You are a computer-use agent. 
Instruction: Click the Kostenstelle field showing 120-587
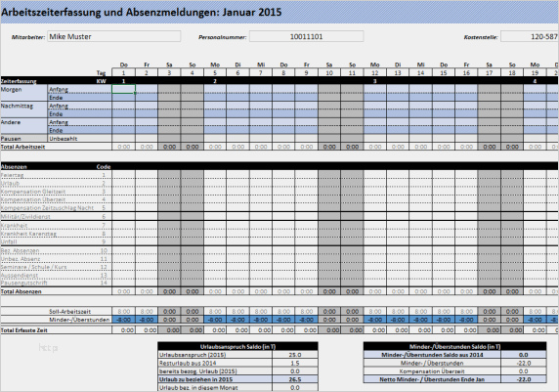[x=530, y=36]
